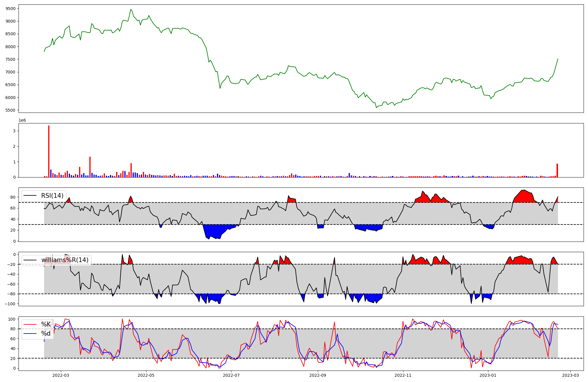Click the 9500 price axis tick label
The image size is (588, 382).
(x=11, y=9)
